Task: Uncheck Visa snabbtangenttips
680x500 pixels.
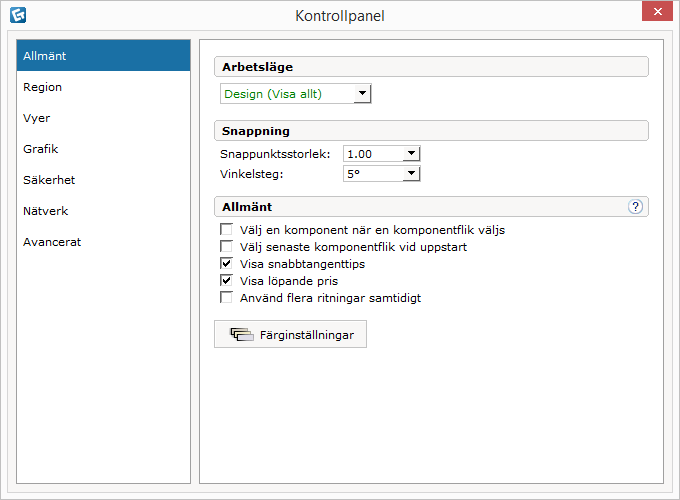Action: (x=226, y=263)
